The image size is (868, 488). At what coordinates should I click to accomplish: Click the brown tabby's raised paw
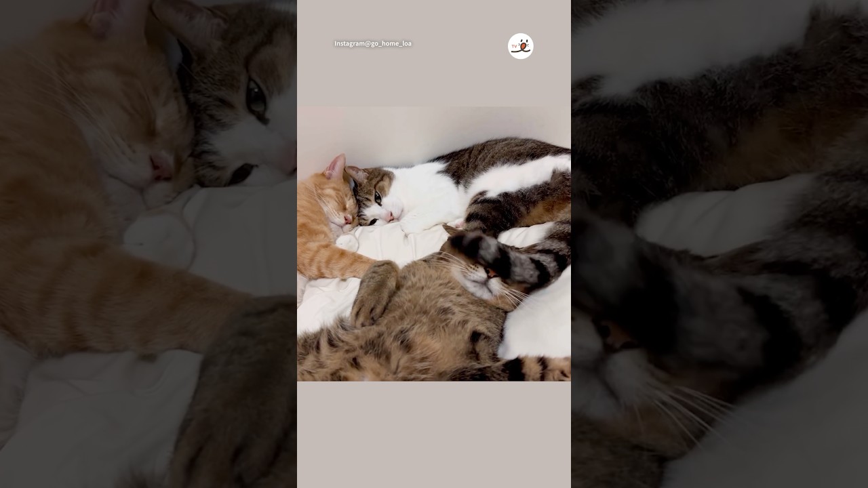[375, 291]
